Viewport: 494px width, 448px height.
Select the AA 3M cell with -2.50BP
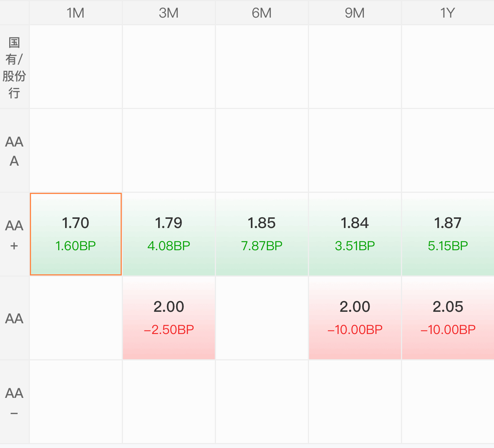pyautogui.click(x=168, y=318)
